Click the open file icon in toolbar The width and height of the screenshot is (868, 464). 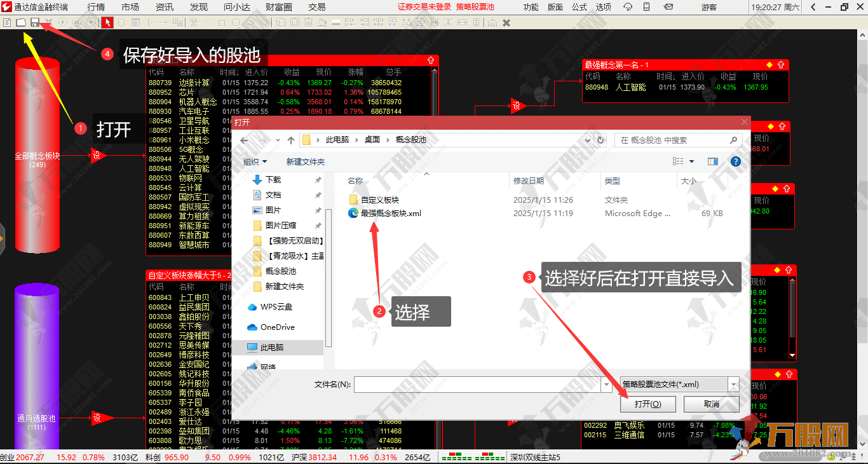pos(20,22)
